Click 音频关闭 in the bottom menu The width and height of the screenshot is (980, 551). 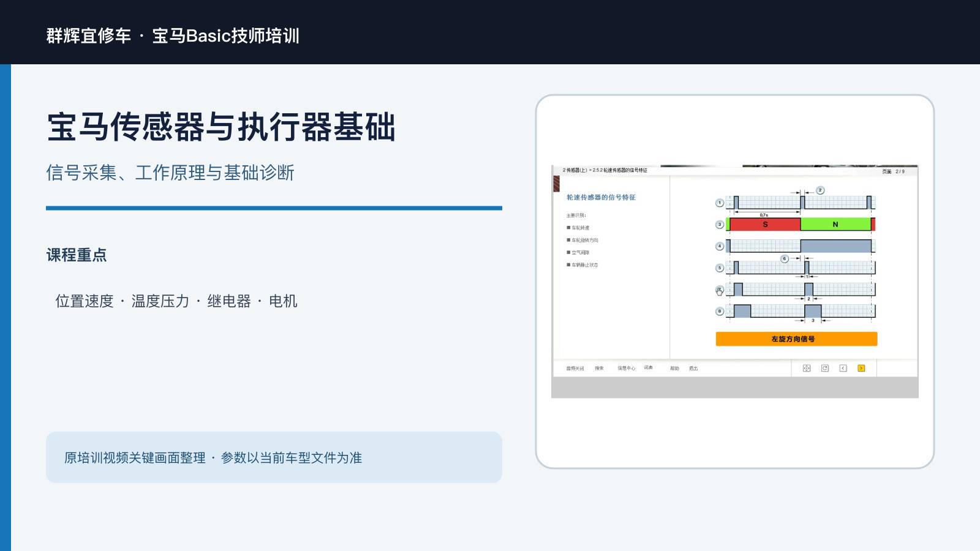click(575, 369)
